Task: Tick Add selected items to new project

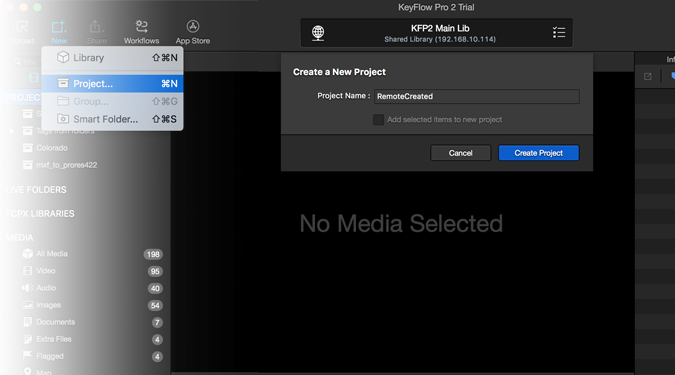Action: (378, 120)
